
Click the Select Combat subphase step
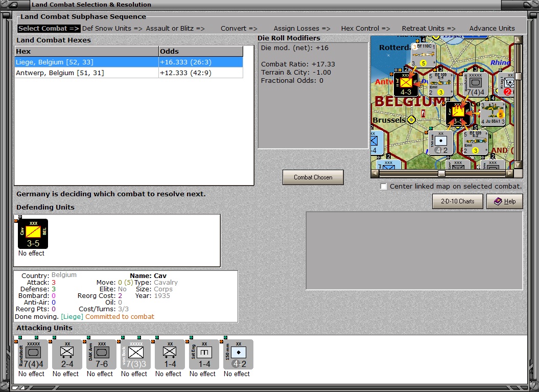point(49,29)
